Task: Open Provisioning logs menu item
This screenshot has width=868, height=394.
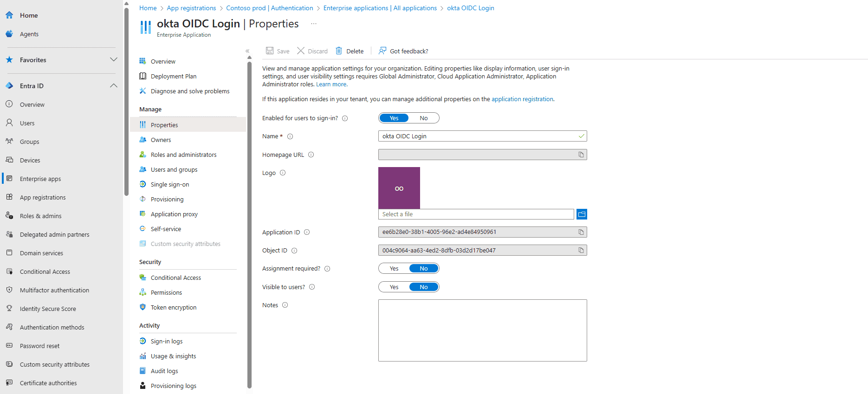Action: tap(188, 386)
